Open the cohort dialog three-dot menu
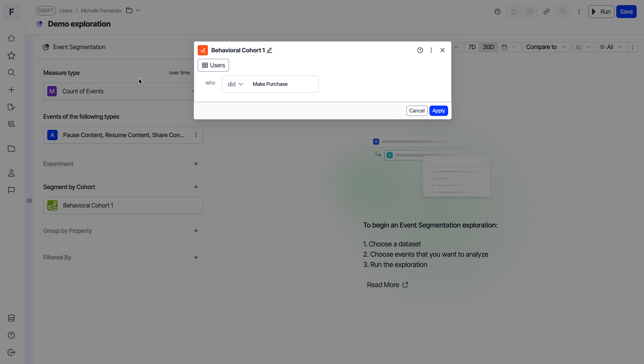The height and width of the screenshot is (364, 644). [x=431, y=50]
